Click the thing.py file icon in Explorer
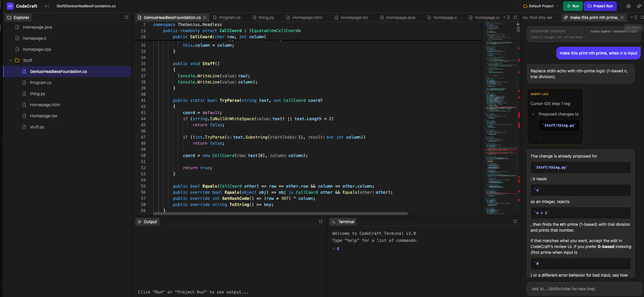This screenshot has width=644, height=297. (24, 94)
